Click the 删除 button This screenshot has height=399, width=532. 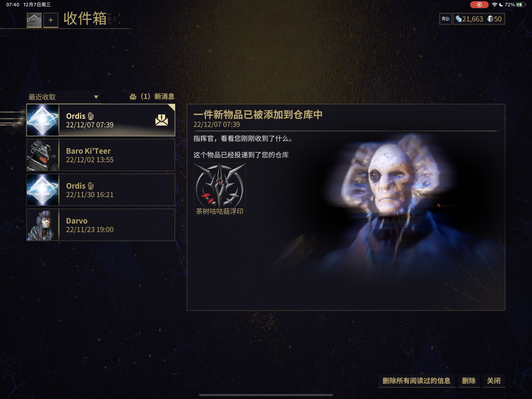point(469,381)
